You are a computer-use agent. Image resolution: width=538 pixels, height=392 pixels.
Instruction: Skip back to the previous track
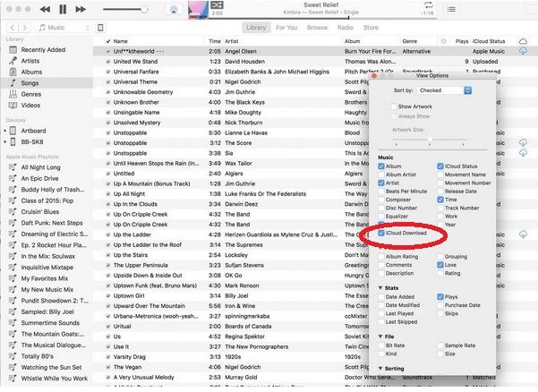pos(45,9)
